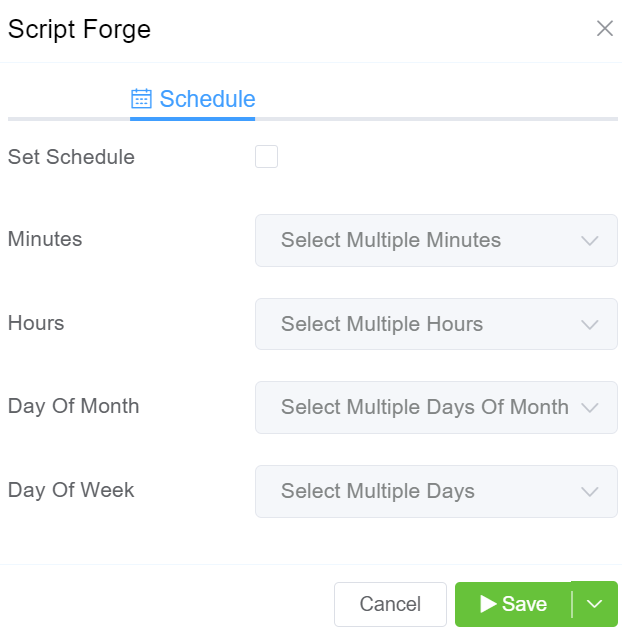
Task: Switch to the Schedule tab label
Action: [x=207, y=99]
